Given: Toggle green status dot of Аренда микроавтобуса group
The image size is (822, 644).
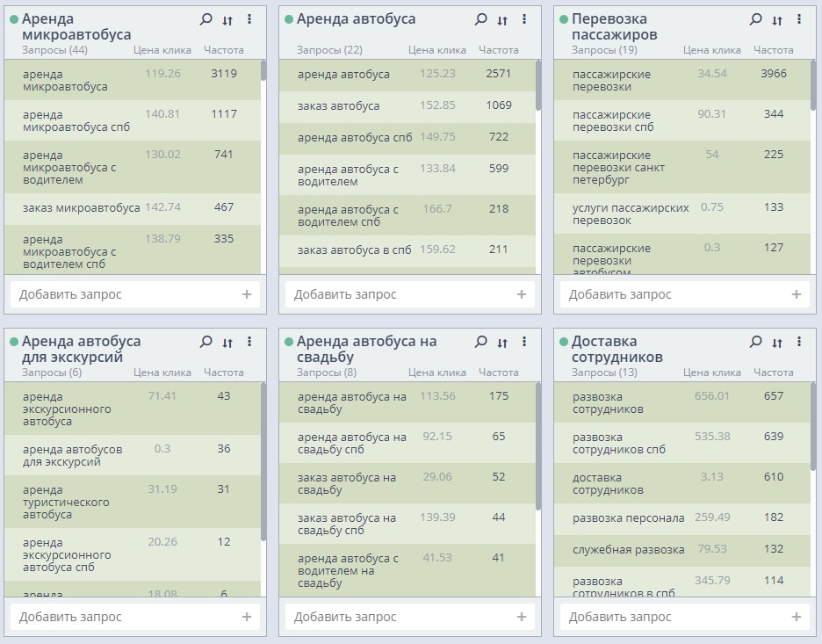Looking at the screenshot, I should point(14,19).
